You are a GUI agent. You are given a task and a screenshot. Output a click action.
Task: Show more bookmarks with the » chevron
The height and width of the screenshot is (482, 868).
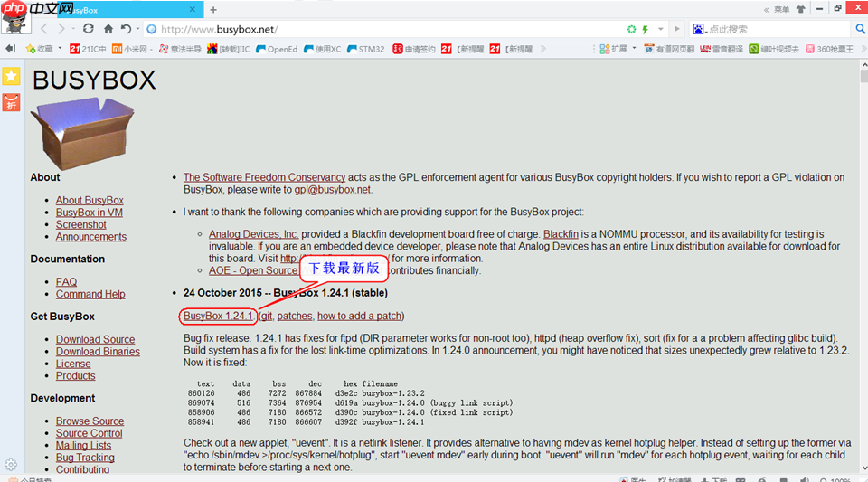[543, 49]
